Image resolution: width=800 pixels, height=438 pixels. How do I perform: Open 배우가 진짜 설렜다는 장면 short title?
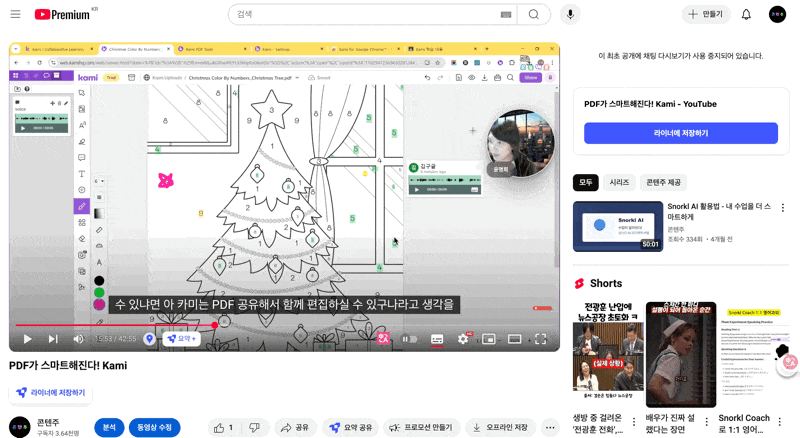pyautogui.click(x=670, y=424)
